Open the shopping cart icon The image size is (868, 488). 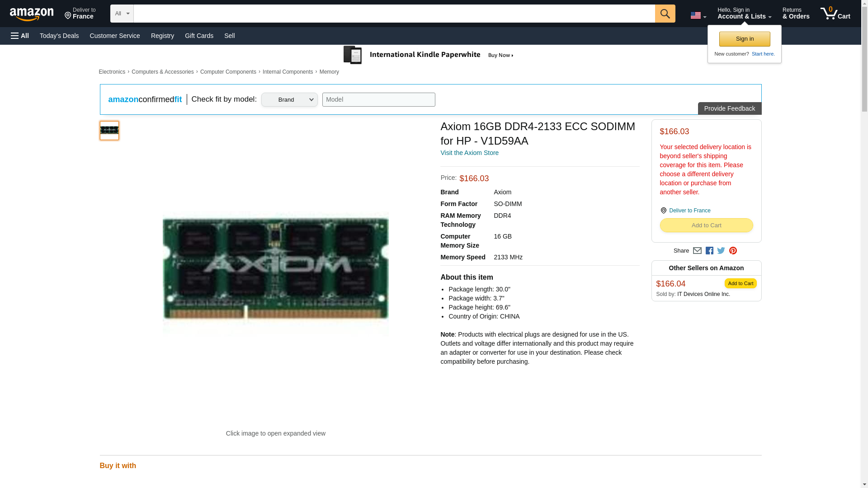(835, 14)
